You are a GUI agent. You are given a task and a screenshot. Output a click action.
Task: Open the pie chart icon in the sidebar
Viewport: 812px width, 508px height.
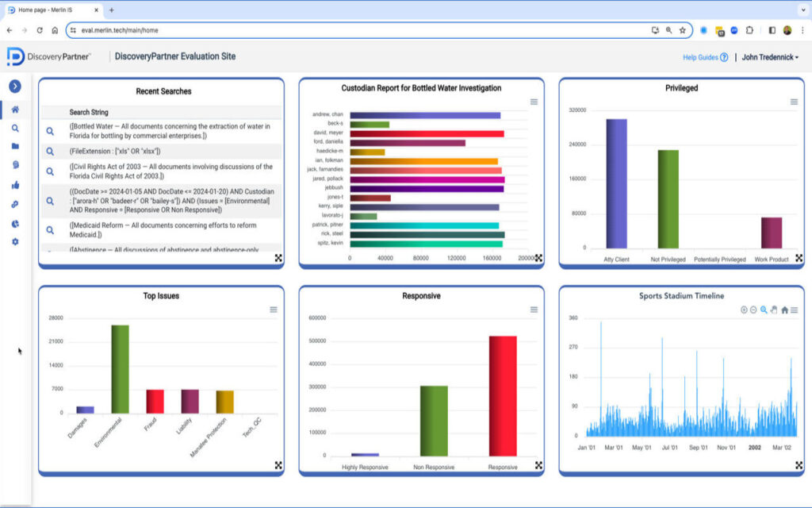(14, 224)
